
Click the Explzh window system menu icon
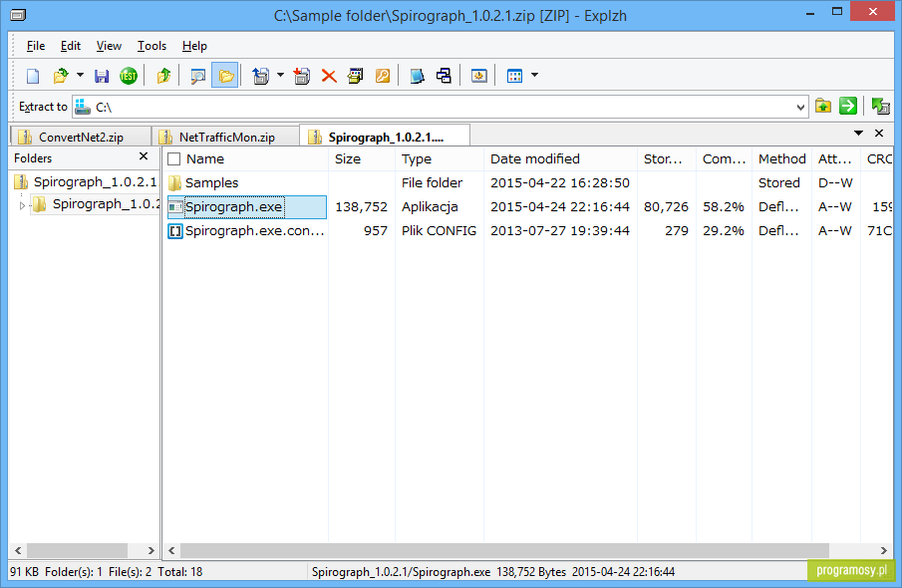click(x=18, y=14)
